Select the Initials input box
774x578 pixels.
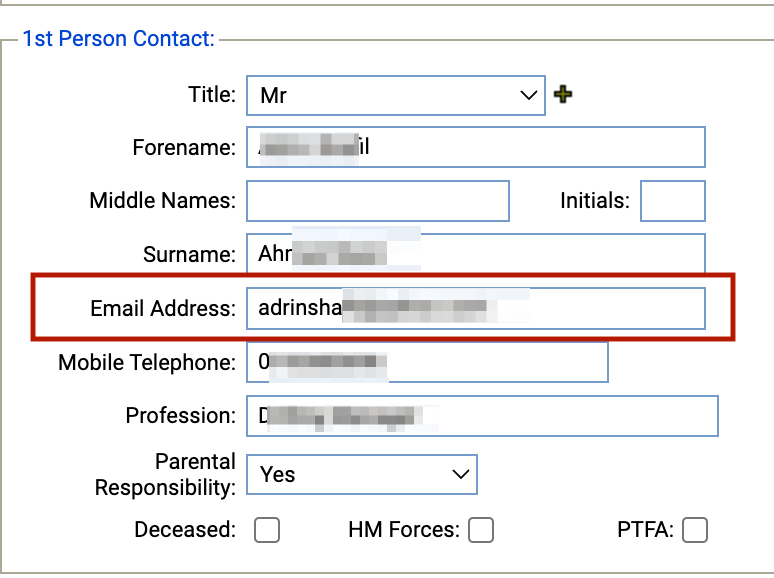coord(672,201)
